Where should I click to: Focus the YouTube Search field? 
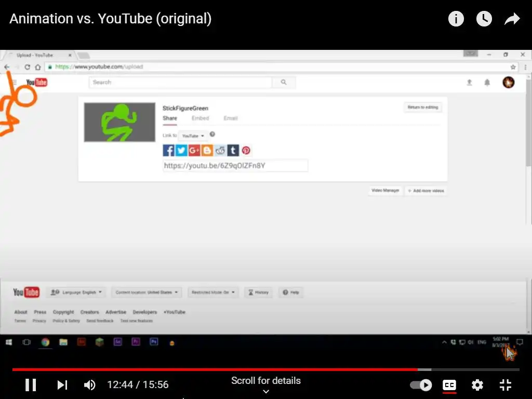pos(180,82)
